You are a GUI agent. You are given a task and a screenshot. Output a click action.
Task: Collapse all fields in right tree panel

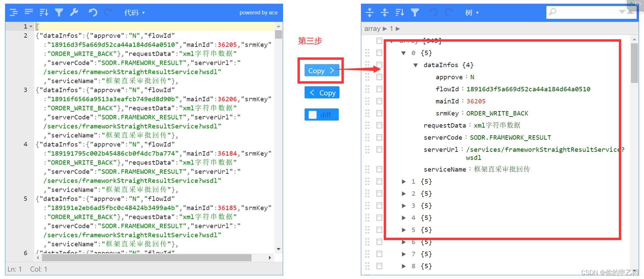[385, 13]
